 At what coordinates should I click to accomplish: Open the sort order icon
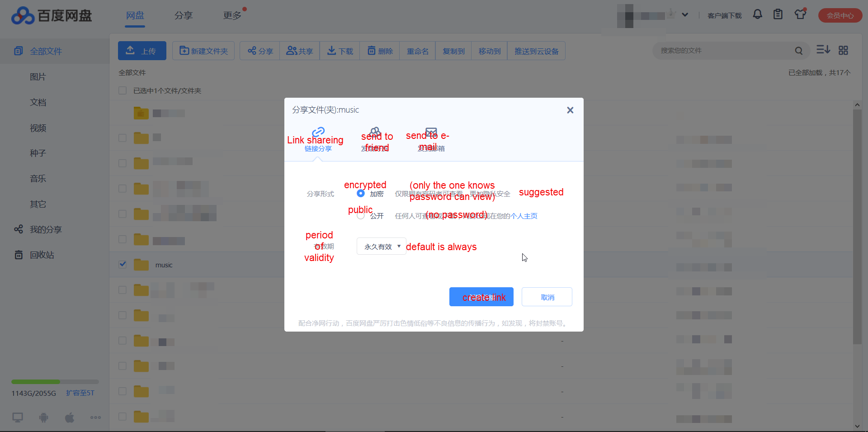pos(823,50)
